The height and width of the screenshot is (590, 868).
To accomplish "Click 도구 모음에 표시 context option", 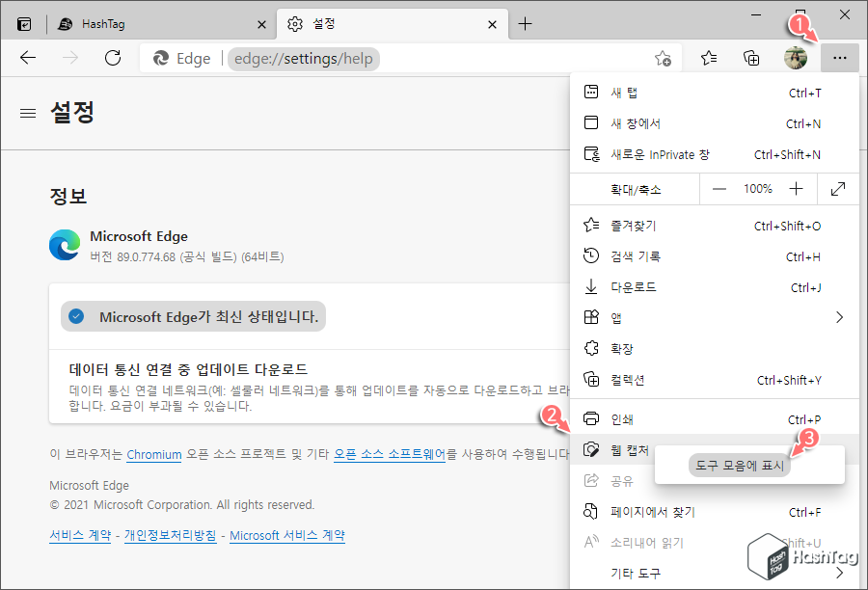I will point(740,466).
